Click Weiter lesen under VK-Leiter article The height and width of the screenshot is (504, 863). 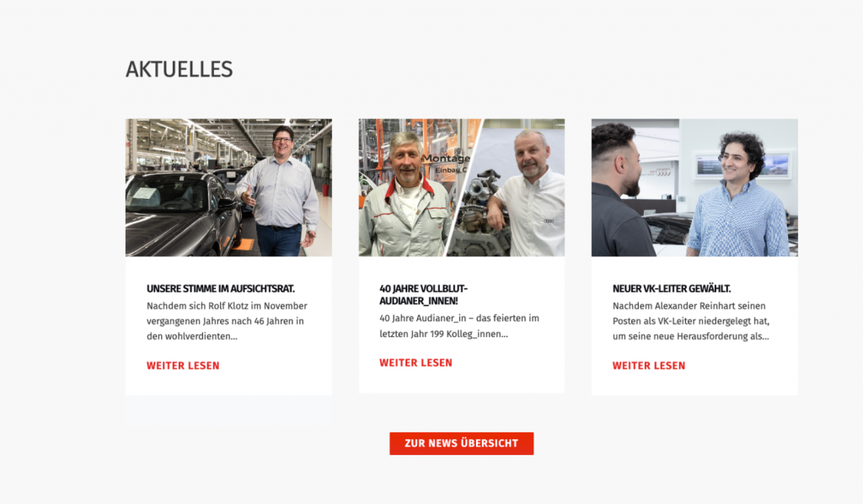pyautogui.click(x=649, y=365)
